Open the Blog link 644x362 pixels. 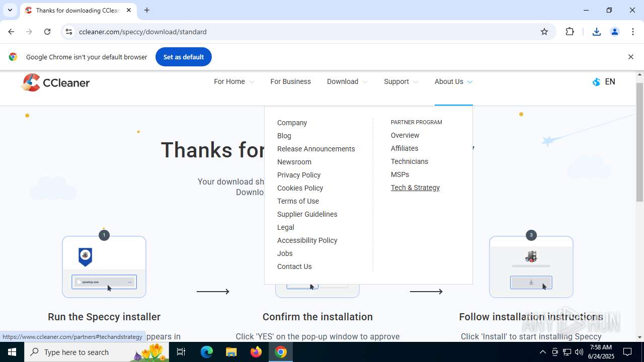[284, 136]
